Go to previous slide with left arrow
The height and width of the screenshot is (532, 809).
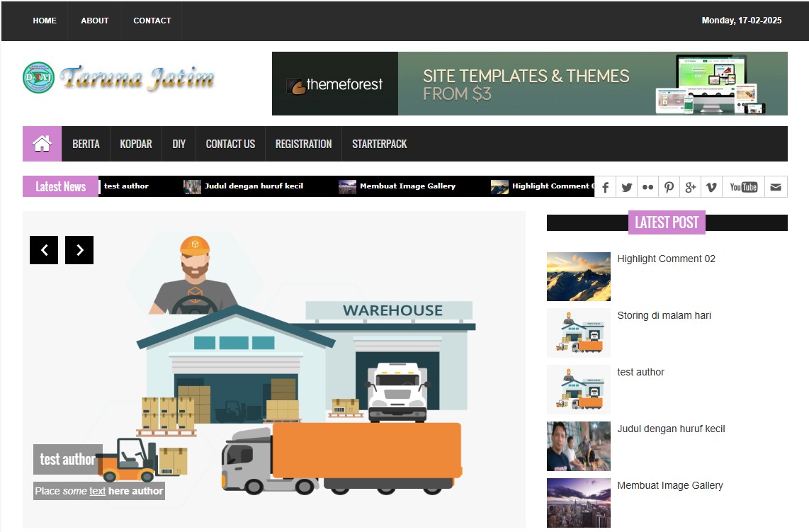tap(44, 250)
